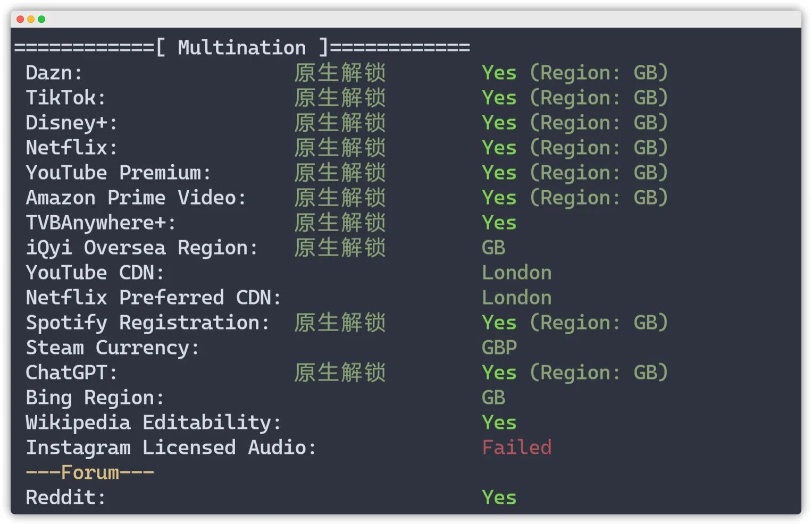The width and height of the screenshot is (812, 525).
Task: Click "London" in the YouTube CDN row
Action: [516, 273]
